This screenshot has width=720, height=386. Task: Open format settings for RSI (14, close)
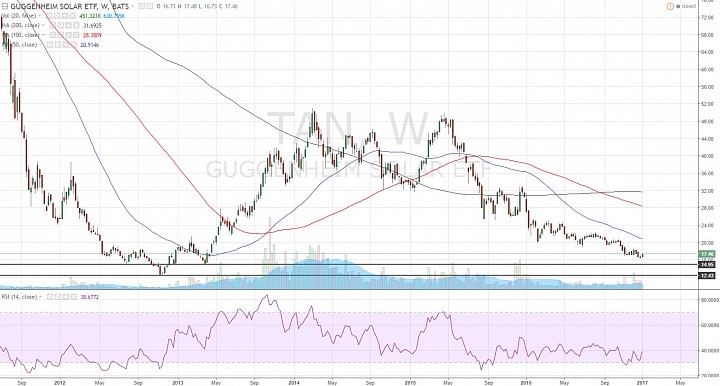pos(58,297)
